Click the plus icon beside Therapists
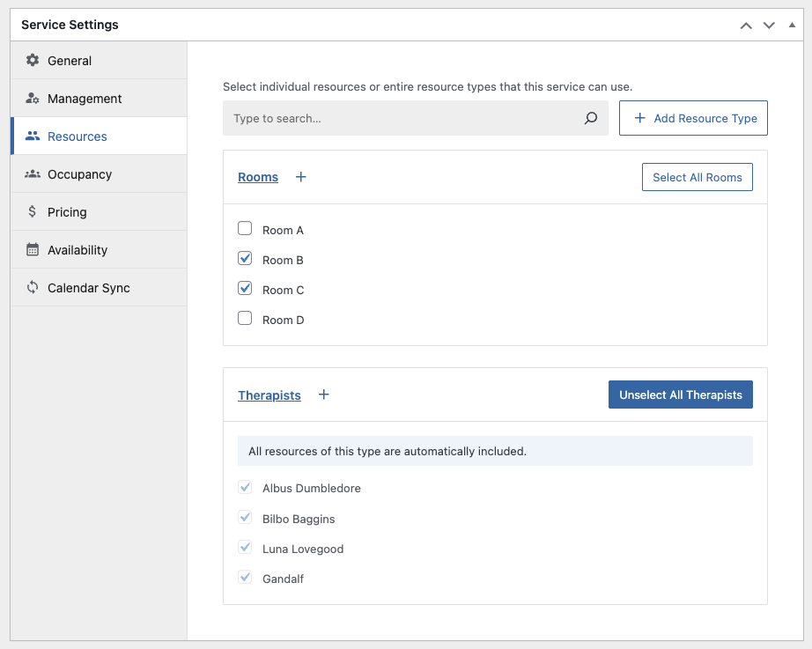This screenshot has height=649, width=812. (324, 395)
